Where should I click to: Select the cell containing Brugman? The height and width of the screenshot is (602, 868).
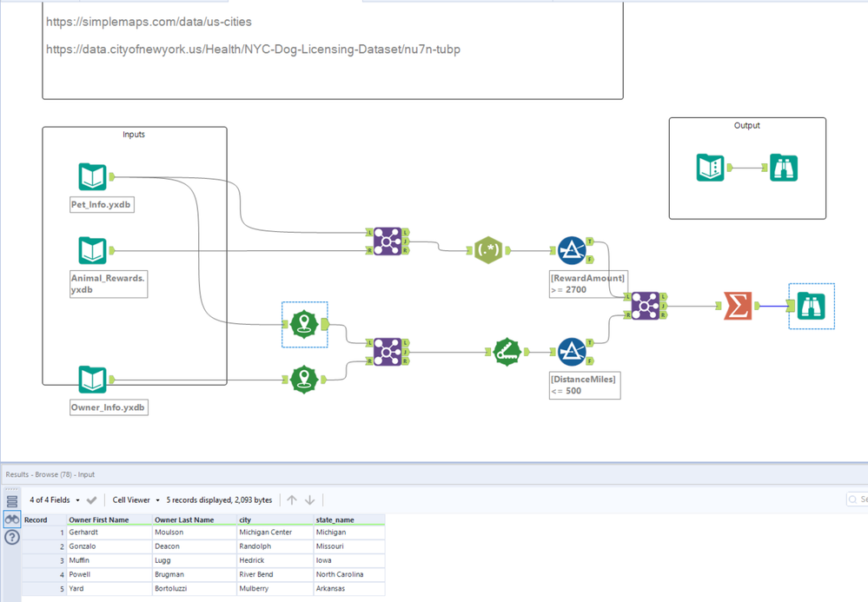(x=195, y=574)
